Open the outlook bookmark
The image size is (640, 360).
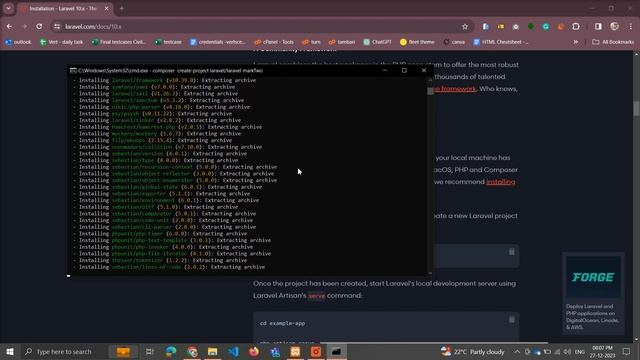(18, 42)
